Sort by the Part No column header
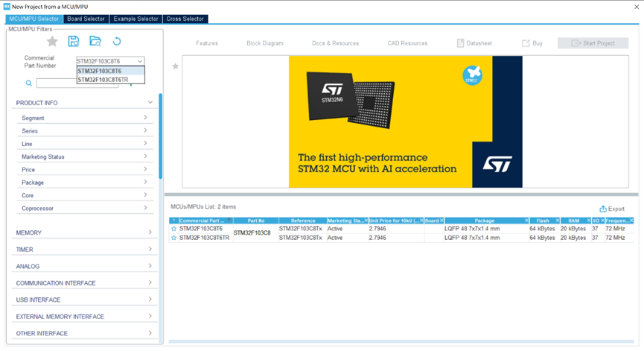This screenshot has width=644, height=351. point(256,221)
